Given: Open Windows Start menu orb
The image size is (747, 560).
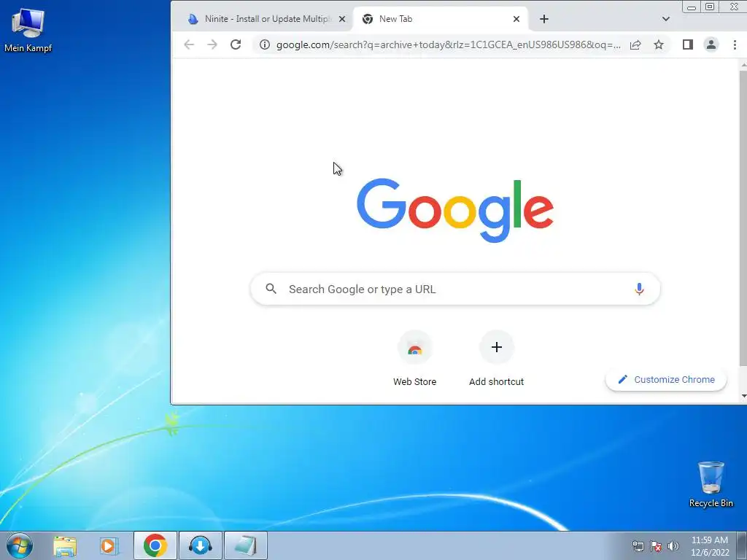Looking at the screenshot, I should [x=19, y=545].
